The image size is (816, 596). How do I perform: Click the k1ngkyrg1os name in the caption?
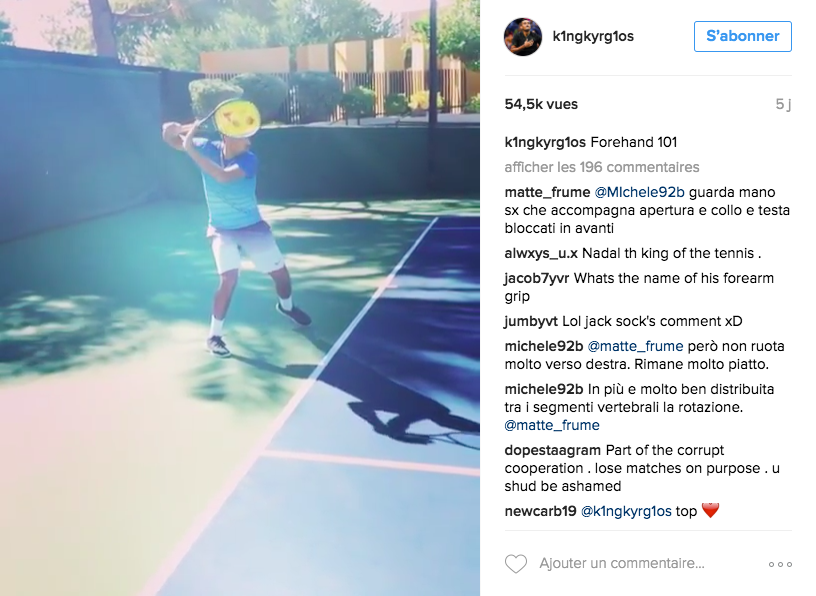[x=545, y=142]
